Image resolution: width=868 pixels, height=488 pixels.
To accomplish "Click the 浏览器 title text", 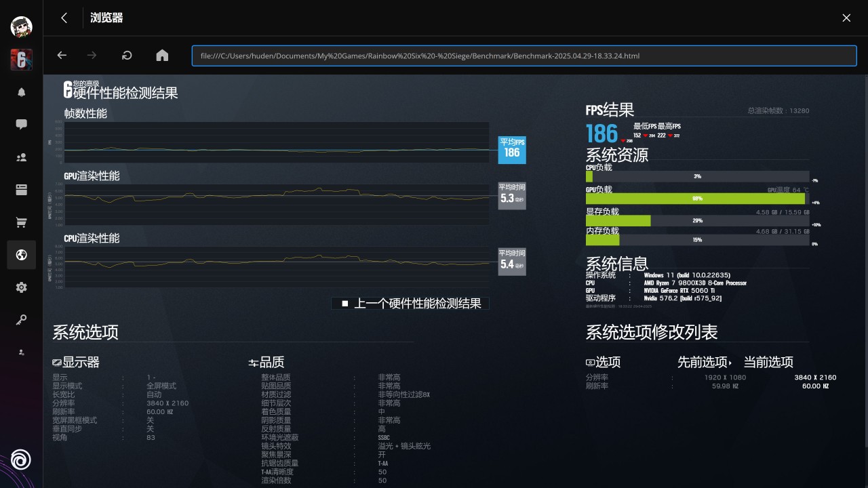I will click(106, 18).
